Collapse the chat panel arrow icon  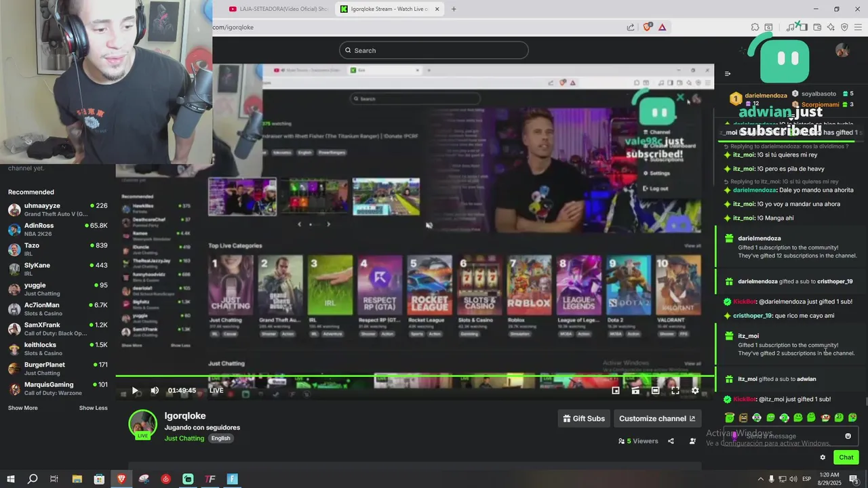coord(728,74)
